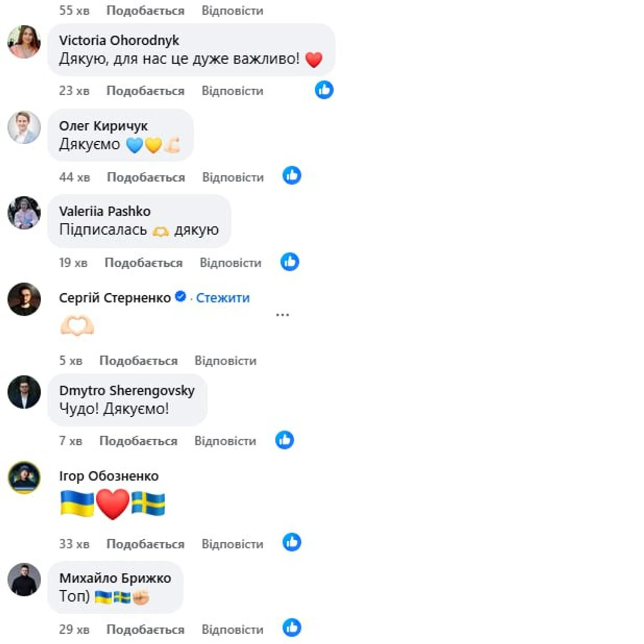Click the like reaction icon under Ігор Обозненко's comment
Image resolution: width=644 pixels, height=644 pixels.
pyautogui.click(x=292, y=542)
